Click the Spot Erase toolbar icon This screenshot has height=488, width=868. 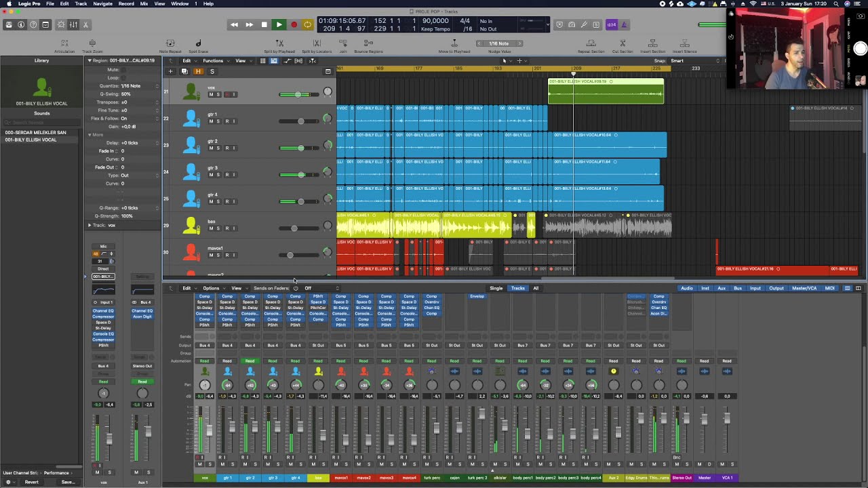click(198, 43)
